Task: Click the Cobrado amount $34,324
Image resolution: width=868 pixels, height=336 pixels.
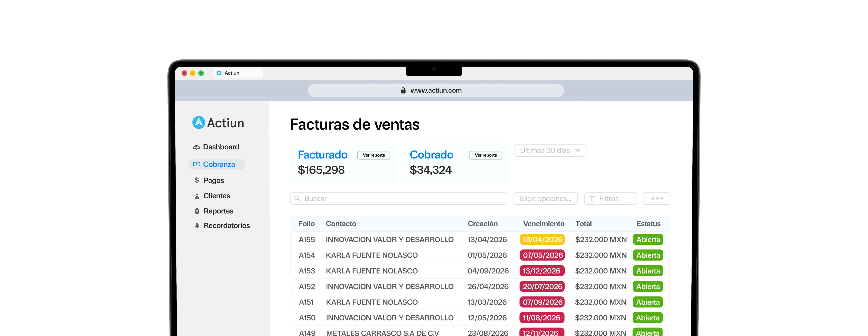Action: tap(431, 170)
